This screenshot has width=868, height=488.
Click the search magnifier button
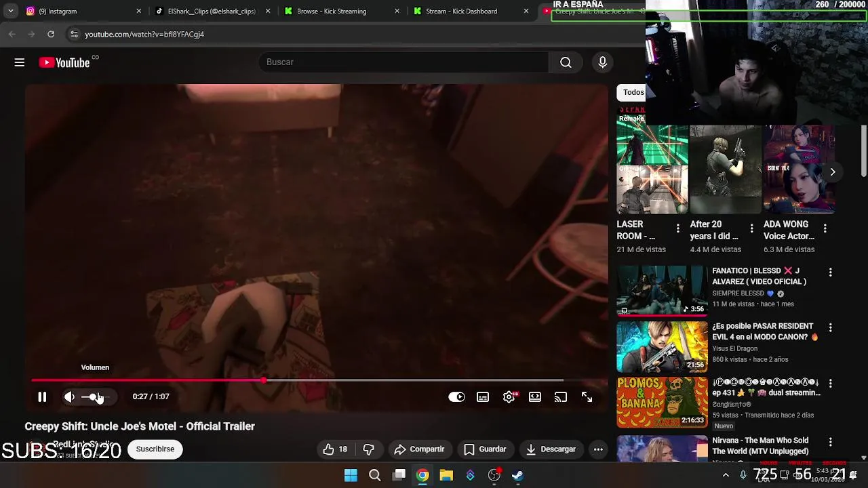click(566, 62)
